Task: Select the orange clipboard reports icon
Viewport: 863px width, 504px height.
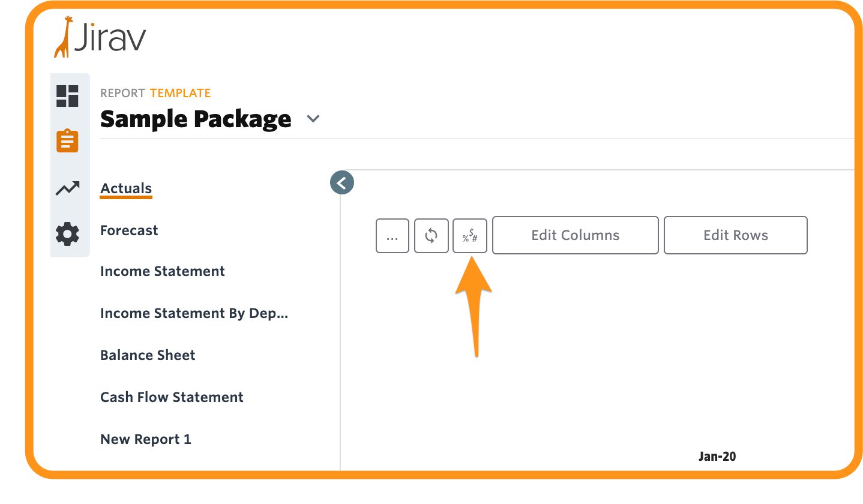Action: [x=67, y=141]
